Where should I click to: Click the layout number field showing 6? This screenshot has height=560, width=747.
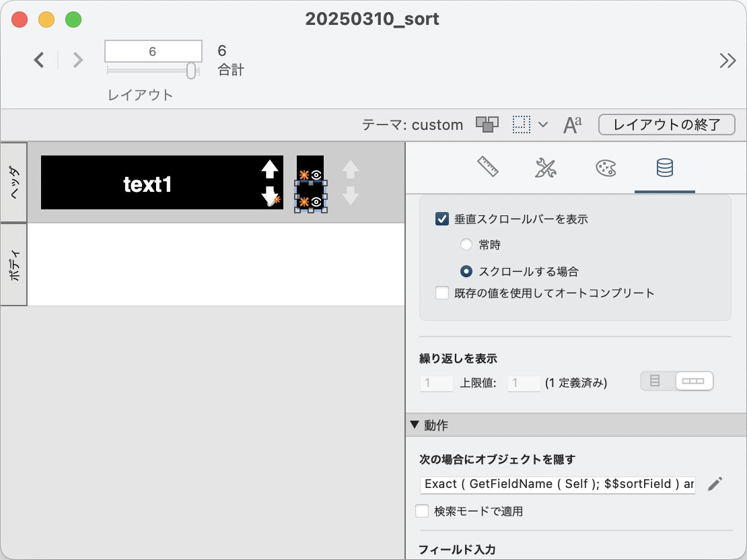[153, 51]
